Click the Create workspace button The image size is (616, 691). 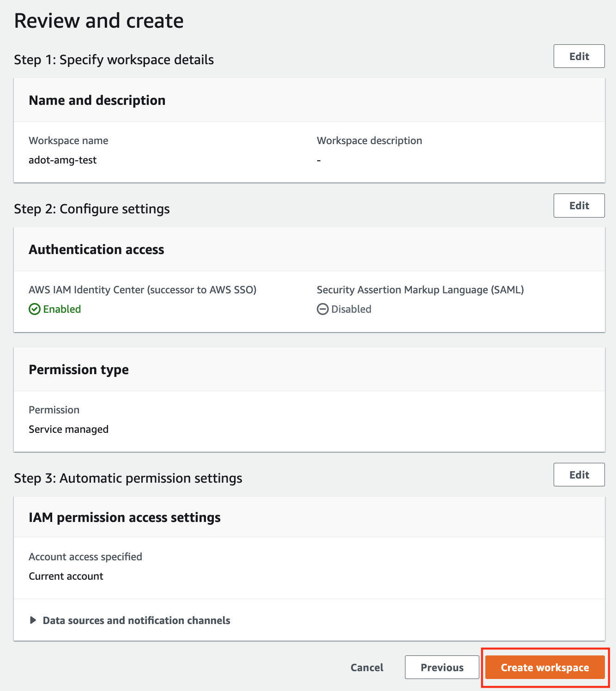[544, 667]
